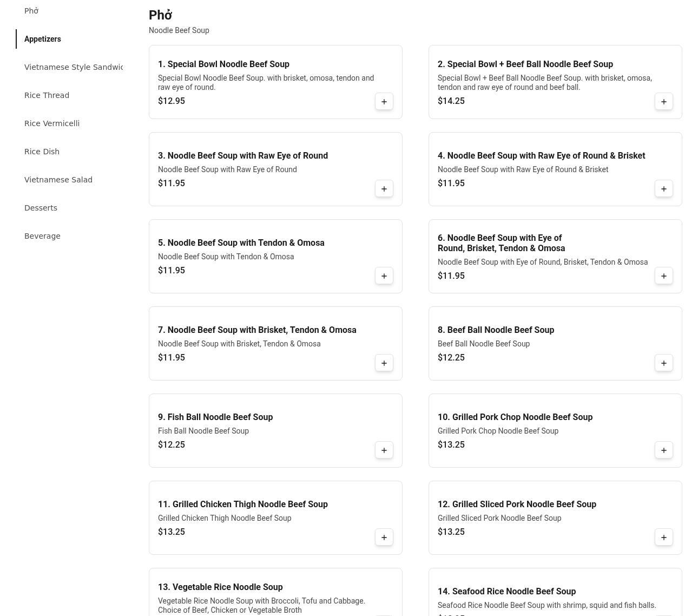
Task: Add Grilled Chicken Thigh Noodle Beef Soup
Action: 384,537
